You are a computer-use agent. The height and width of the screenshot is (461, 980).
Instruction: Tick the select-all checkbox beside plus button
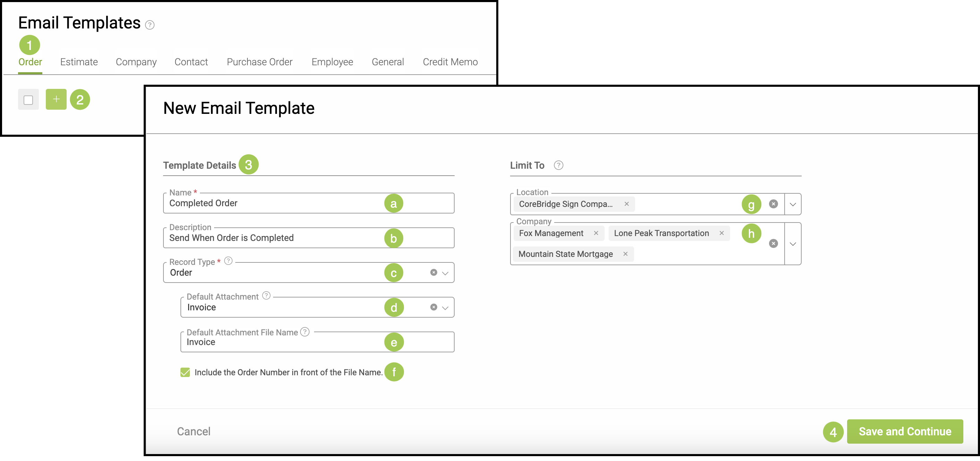(28, 100)
